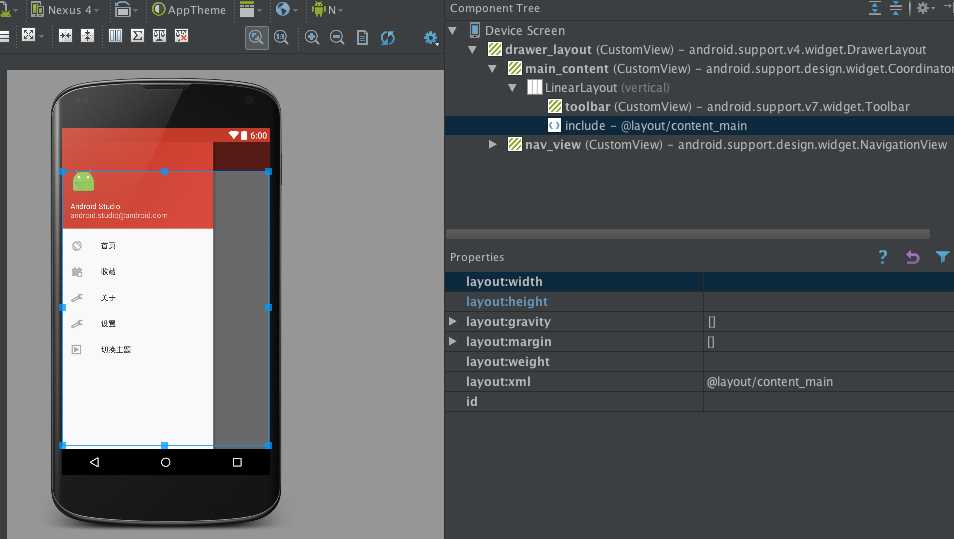
Task: Click the actual size 1:1 zoom icon
Action: 281,38
